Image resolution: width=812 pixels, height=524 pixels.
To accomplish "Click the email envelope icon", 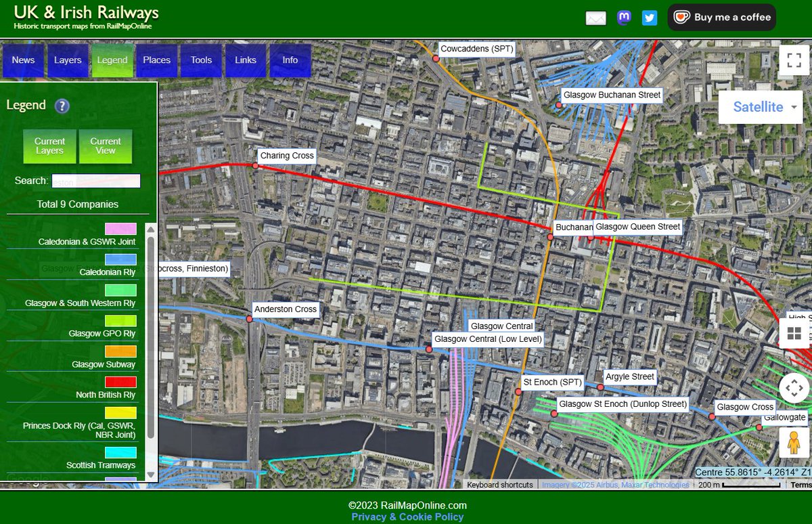I will point(595,18).
